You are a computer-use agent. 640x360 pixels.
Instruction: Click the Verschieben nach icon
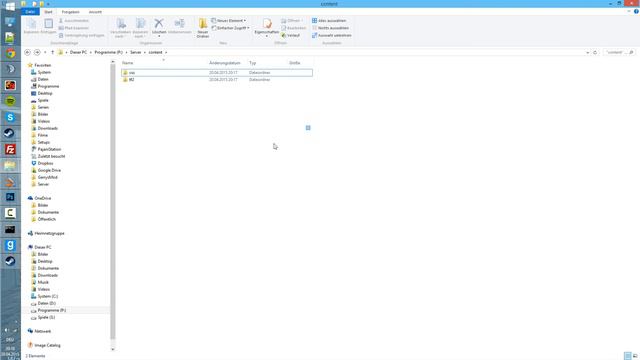pyautogui.click(x=121, y=24)
